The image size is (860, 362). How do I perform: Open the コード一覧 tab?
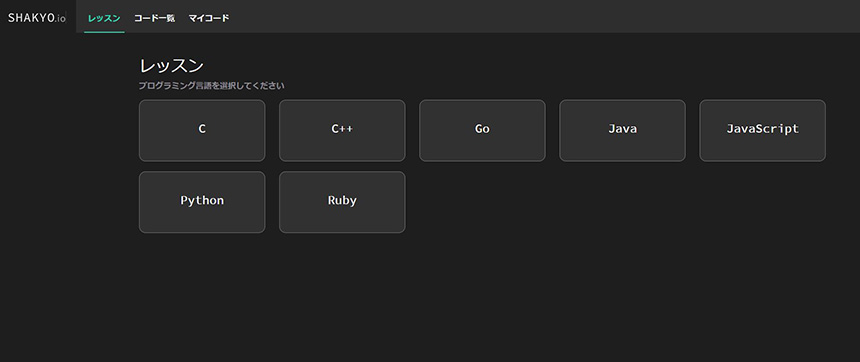pyautogui.click(x=154, y=18)
